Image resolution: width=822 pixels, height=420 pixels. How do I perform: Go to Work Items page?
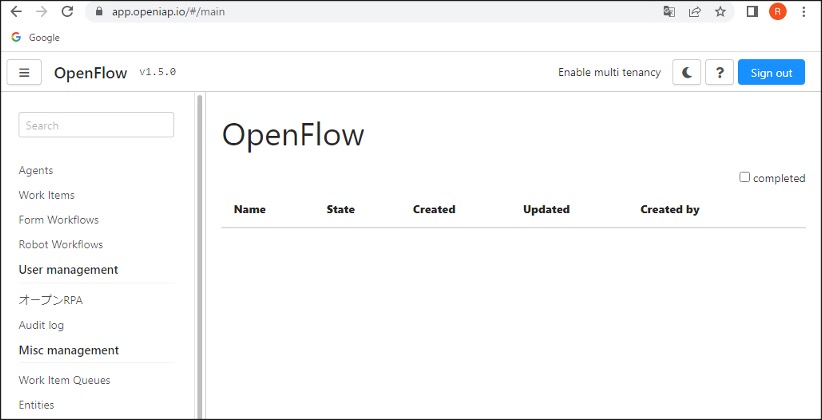pyautogui.click(x=47, y=195)
